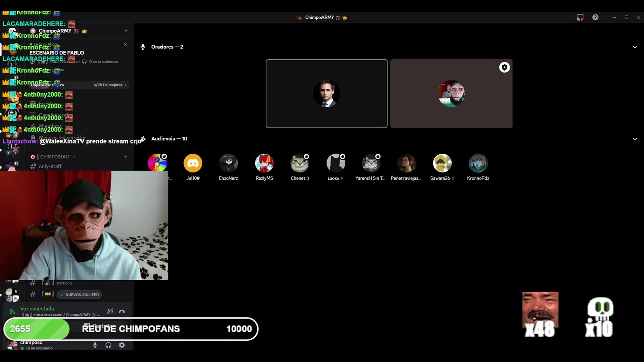Toggle microphone mute in user panel
The height and width of the screenshot is (362, 644).
[95, 345]
